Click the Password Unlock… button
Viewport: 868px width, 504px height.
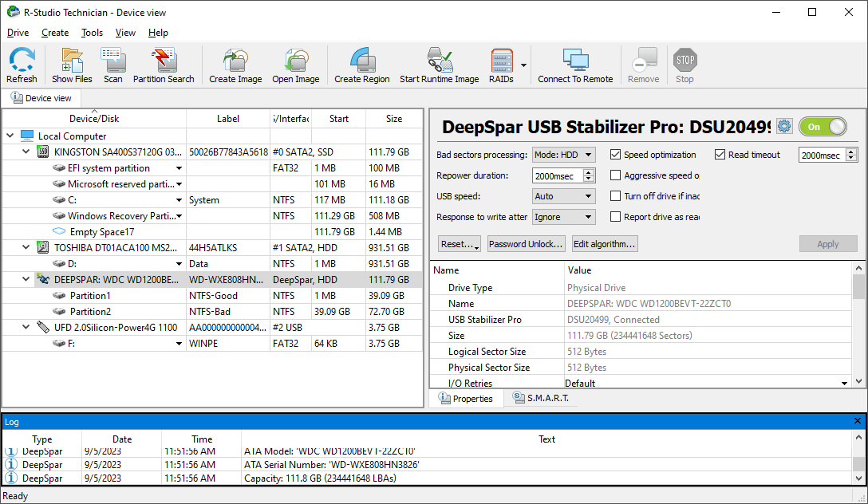526,244
